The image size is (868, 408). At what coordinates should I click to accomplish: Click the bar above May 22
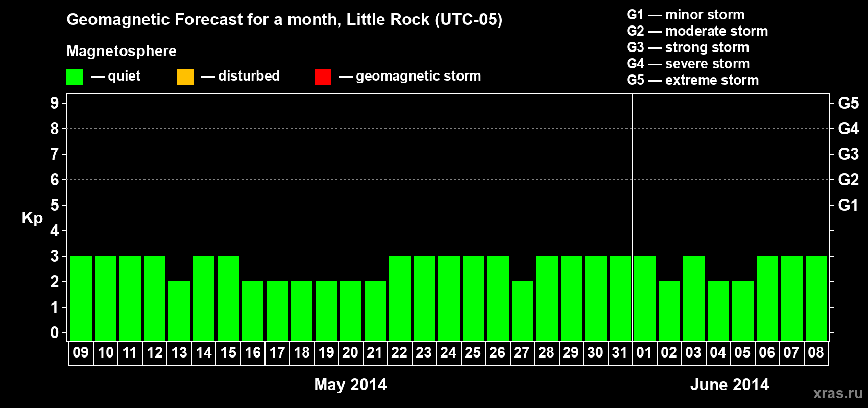tap(400, 298)
